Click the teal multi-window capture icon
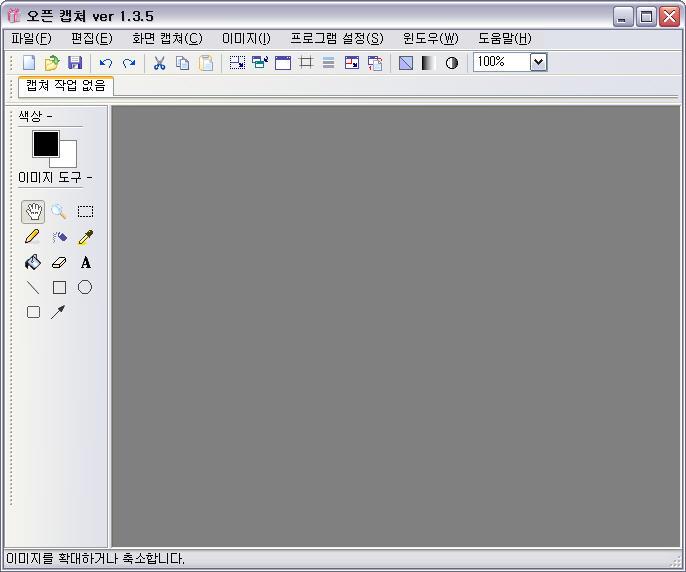The height and width of the screenshot is (572, 686). click(260, 63)
